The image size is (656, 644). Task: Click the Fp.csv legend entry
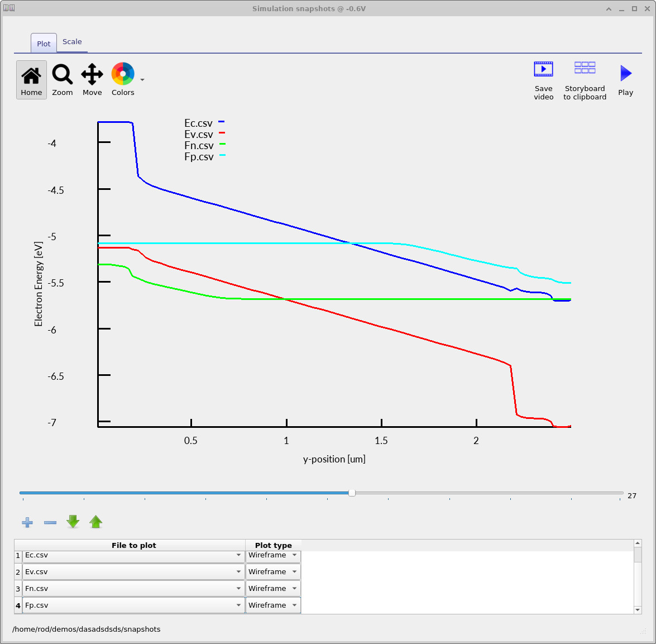click(x=204, y=157)
